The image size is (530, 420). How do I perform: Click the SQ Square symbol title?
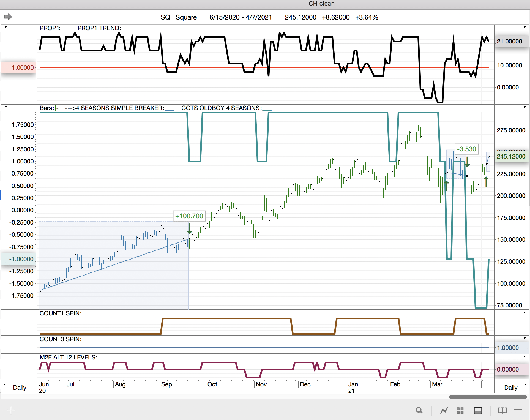pos(179,17)
